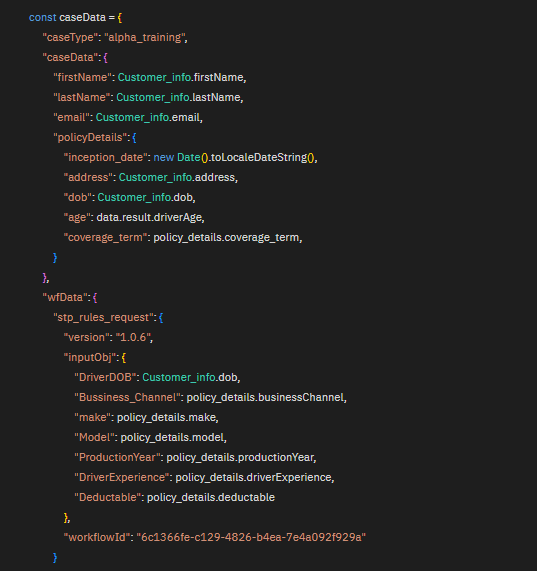Click the "address" key

coord(88,178)
